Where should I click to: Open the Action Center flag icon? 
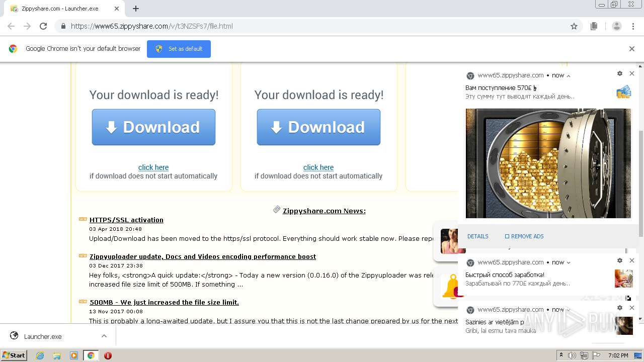[596, 355]
